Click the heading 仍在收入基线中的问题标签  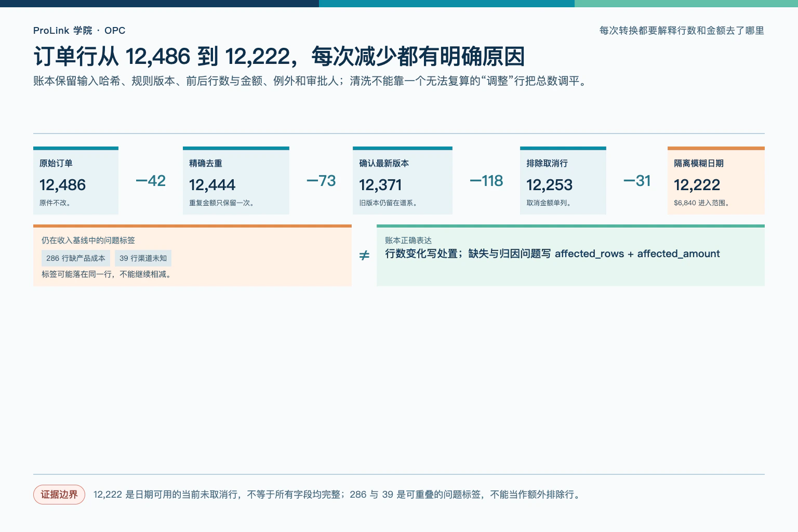pyautogui.click(x=88, y=240)
